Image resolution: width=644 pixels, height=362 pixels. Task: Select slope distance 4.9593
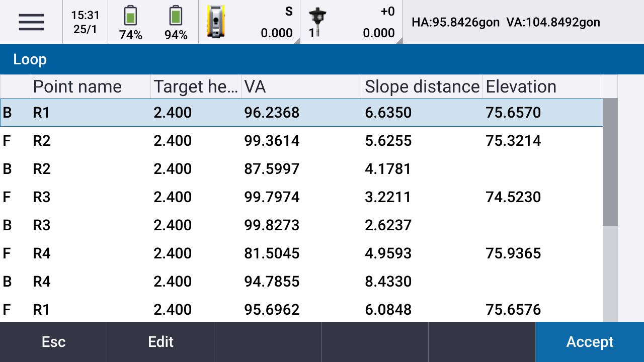[x=388, y=253]
